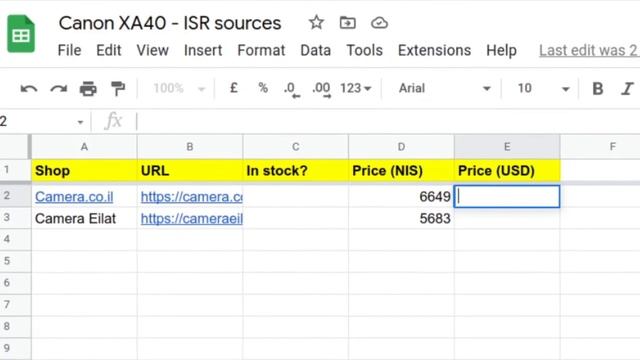Move document with the folder icon

(347, 23)
